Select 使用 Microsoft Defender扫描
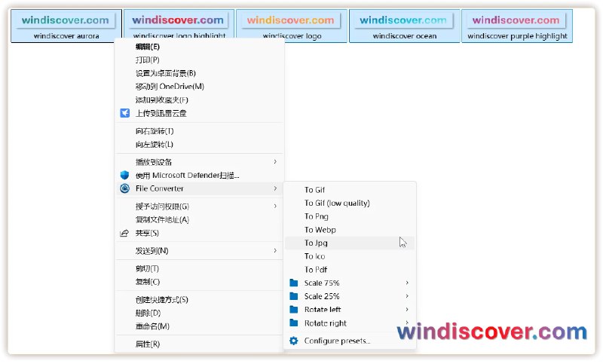This screenshot has height=364, width=603. pyautogui.click(x=199, y=176)
